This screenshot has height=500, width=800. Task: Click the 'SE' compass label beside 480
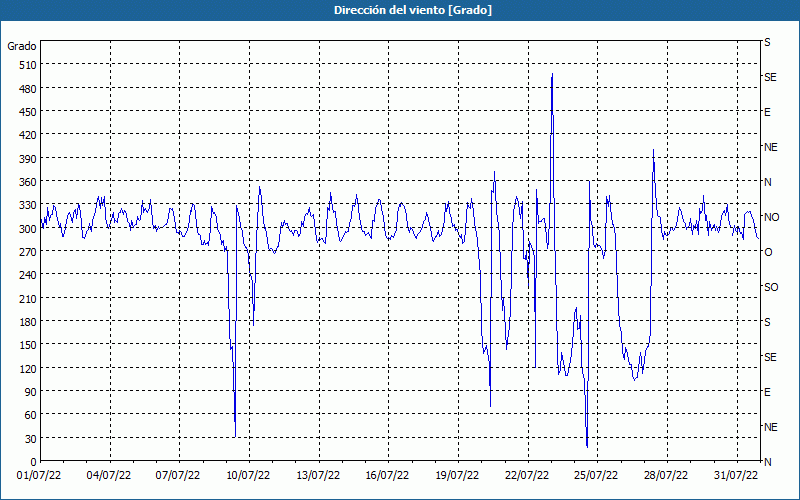(x=770, y=78)
